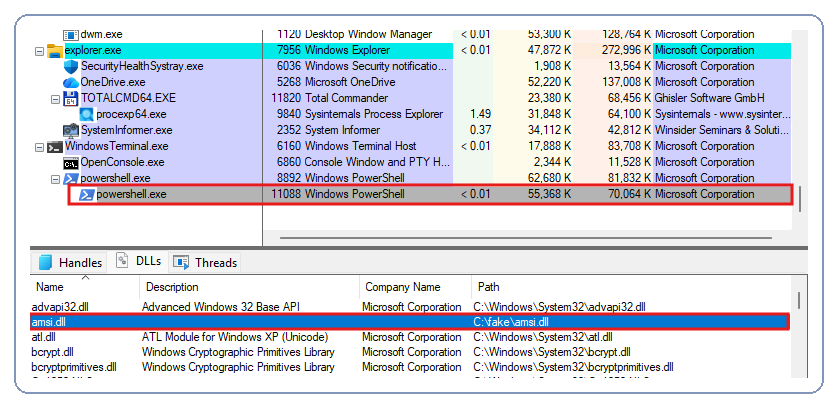Sort DLL list by Description column
Viewport: 838px width, 408px height.
pyautogui.click(x=250, y=287)
